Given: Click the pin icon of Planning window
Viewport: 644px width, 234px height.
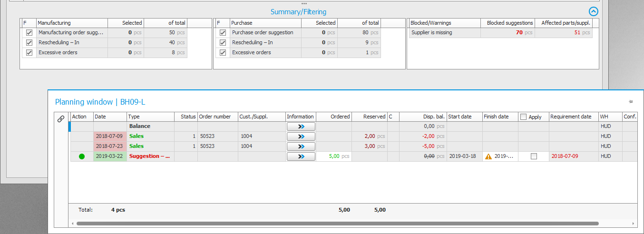Looking at the screenshot, I should tap(631, 101).
